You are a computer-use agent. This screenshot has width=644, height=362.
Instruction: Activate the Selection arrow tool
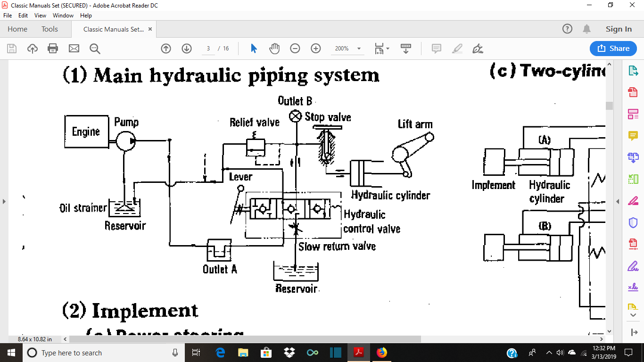[x=254, y=49]
